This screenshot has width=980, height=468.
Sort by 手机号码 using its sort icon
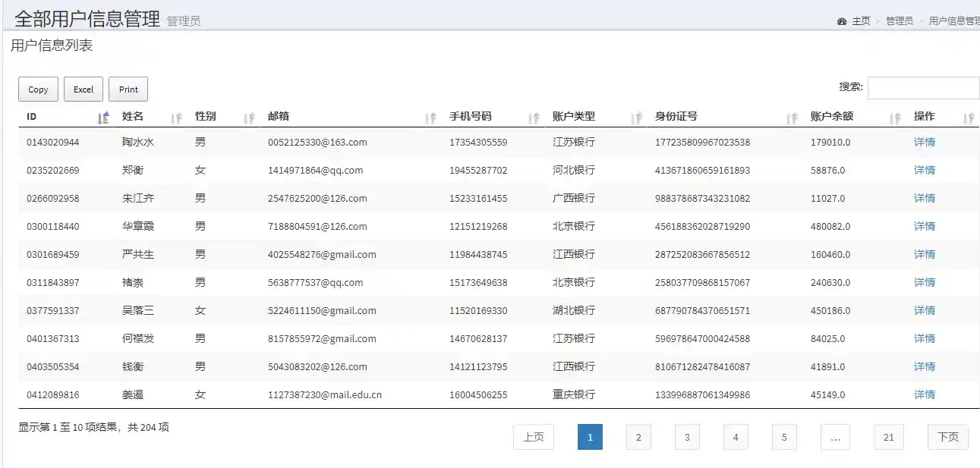(534, 118)
